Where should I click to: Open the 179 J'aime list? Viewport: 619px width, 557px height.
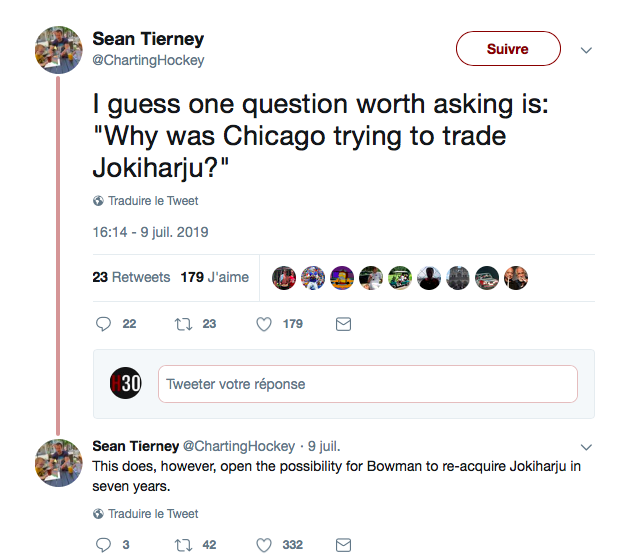[214, 277]
